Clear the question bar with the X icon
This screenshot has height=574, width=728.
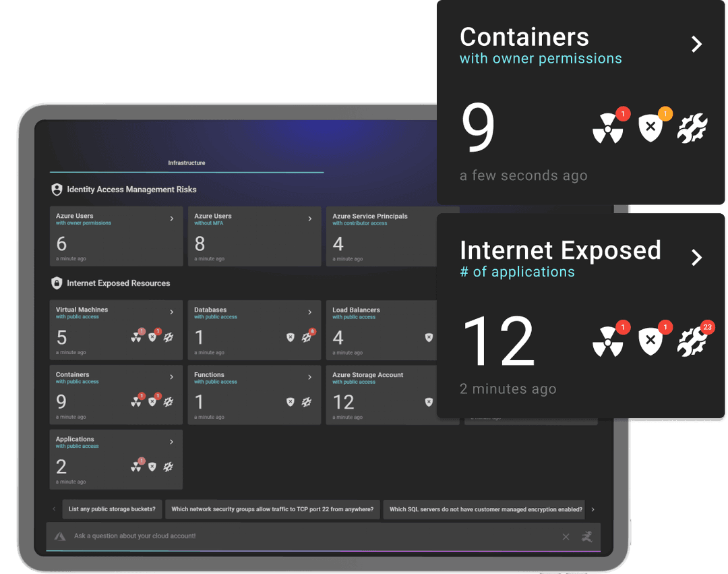pos(566,537)
